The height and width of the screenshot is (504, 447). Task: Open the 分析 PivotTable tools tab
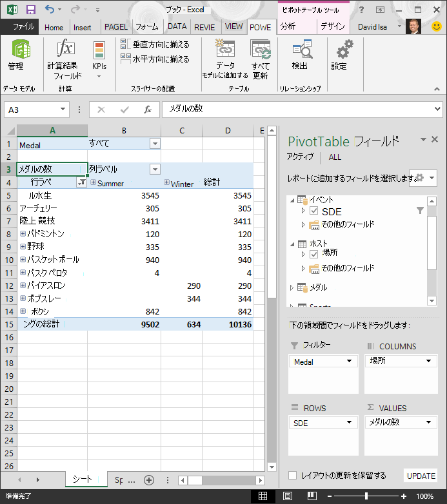pos(288,26)
